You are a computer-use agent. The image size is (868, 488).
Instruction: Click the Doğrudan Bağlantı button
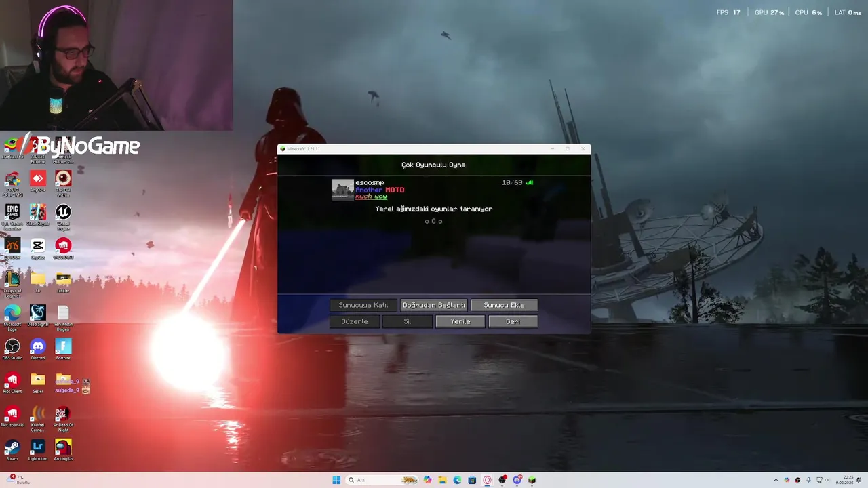[x=434, y=305]
